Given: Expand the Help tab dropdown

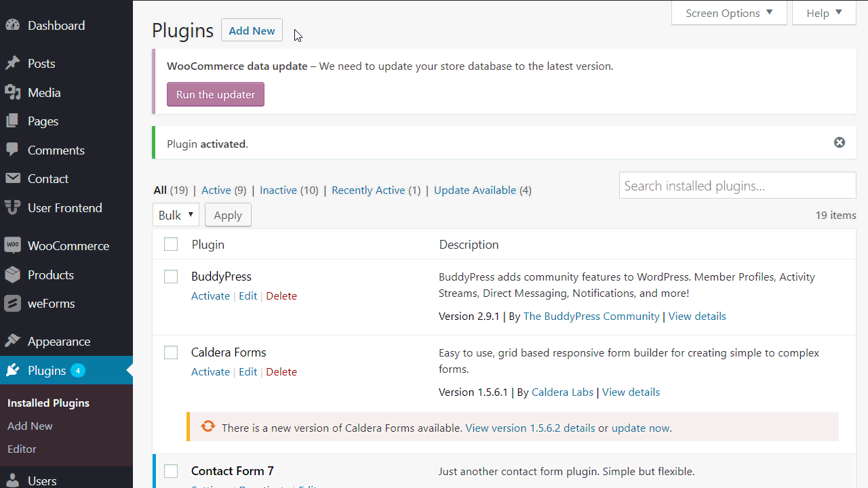Looking at the screenshot, I should pyautogui.click(x=824, y=13).
